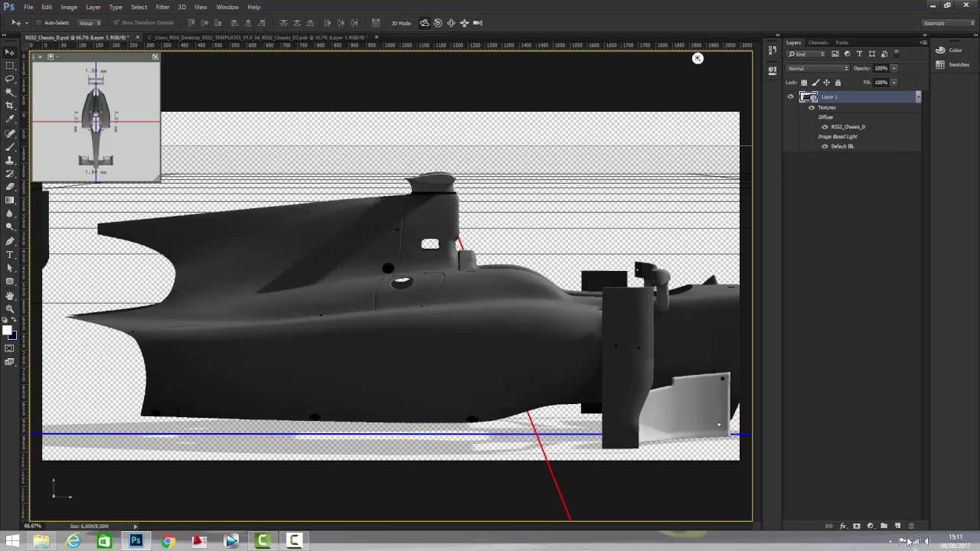Select the Zoom tool
The width and height of the screenshot is (980, 551).
click(x=10, y=308)
